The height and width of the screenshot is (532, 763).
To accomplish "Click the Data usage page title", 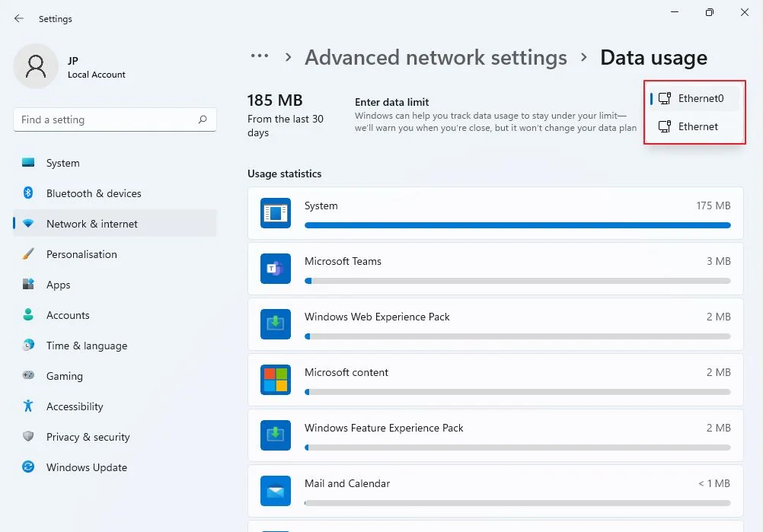I will 653,57.
